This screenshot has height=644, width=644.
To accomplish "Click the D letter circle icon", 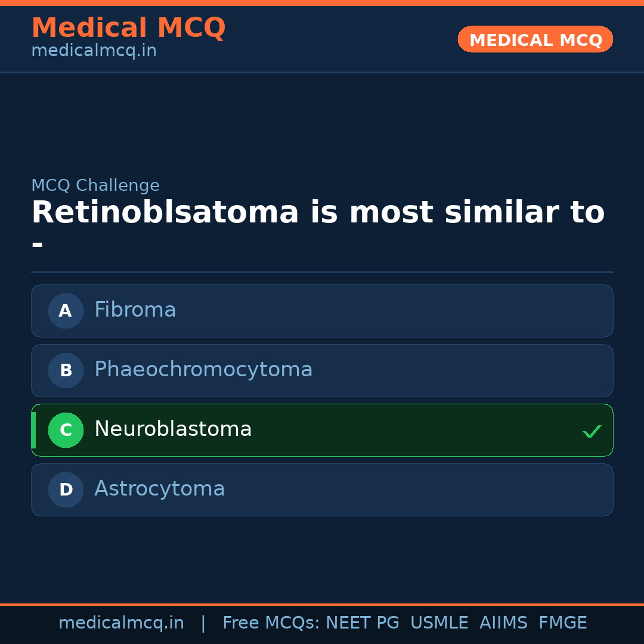I will (x=66, y=490).
